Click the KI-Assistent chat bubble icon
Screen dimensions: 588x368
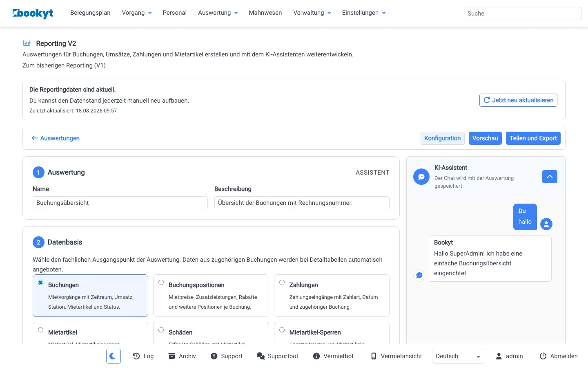point(421,177)
